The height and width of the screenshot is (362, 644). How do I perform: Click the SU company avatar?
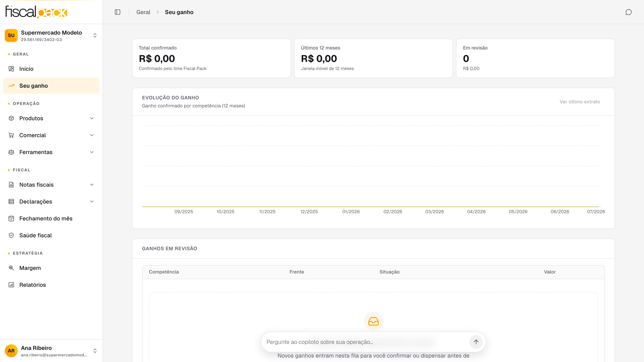[11, 35]
